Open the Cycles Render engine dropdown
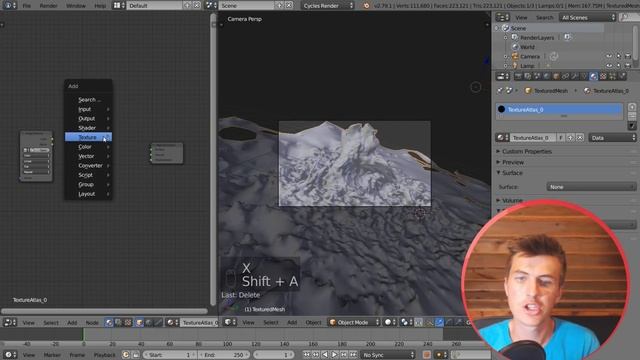This screenshot has width=640, height=360. tap(328, 6)
